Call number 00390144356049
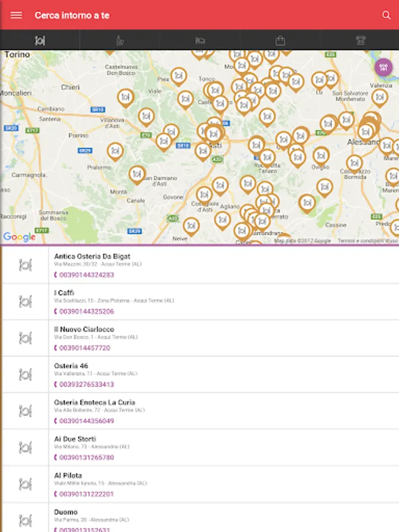Viewport: 399px width, 532px height. [x=84, y=421]
